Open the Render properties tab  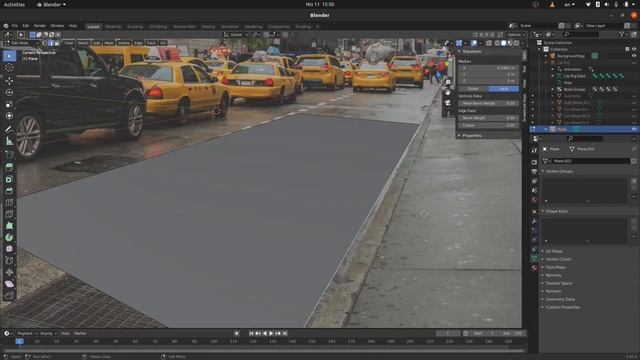(534, 162)
